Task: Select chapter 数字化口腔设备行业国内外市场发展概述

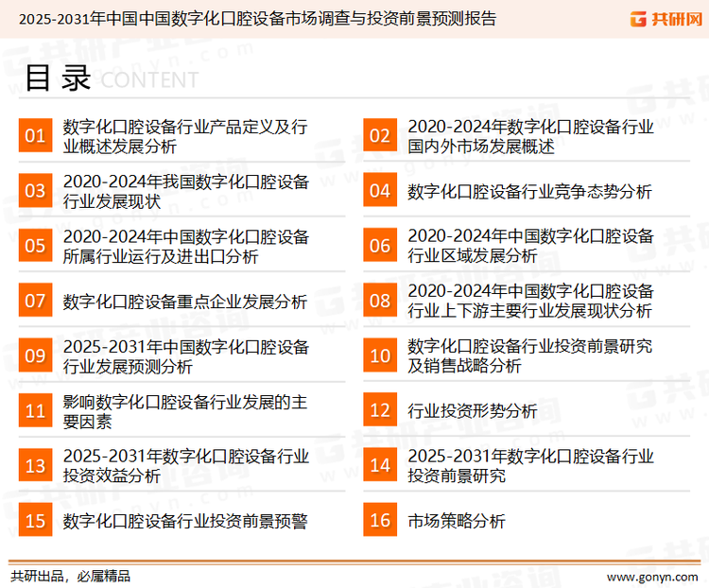Action: (x=530, y=136)
